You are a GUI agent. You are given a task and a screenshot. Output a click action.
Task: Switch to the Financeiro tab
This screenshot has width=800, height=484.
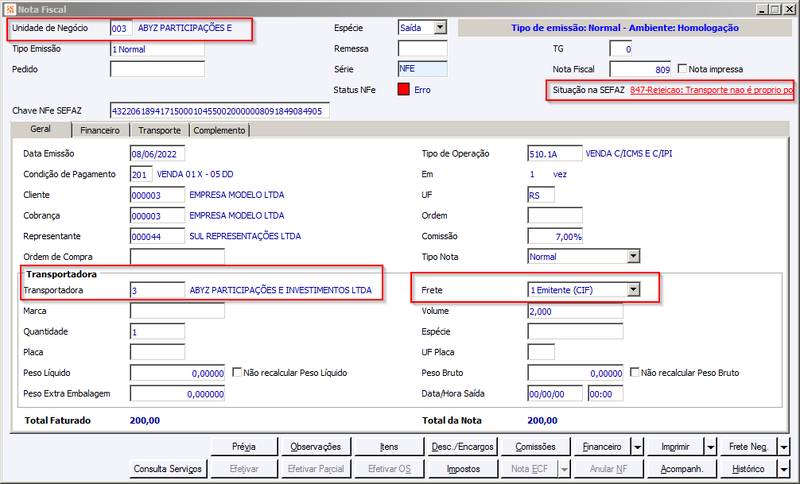(100, 131)
